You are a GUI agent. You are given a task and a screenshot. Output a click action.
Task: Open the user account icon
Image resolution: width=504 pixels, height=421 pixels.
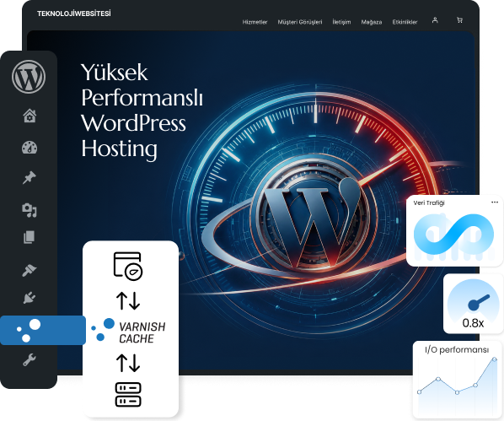(435, 20)
